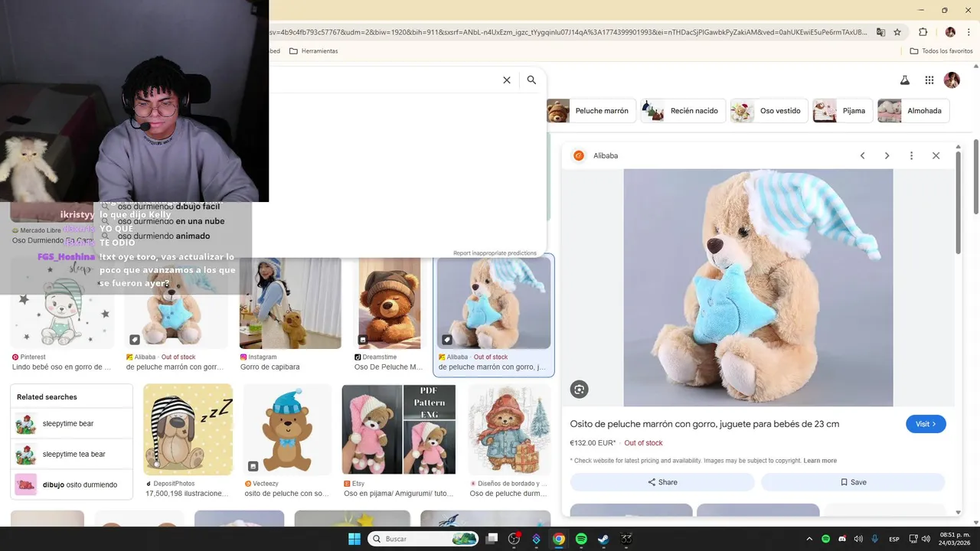Open product title Osito de peluche marrón link
Image resolution: width=980 pixels, height=551 pixels.
click(704, 424)
